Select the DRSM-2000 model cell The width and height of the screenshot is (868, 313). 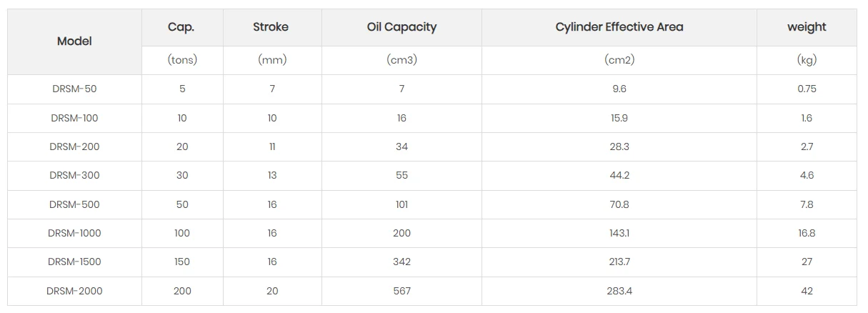[74, 291]
